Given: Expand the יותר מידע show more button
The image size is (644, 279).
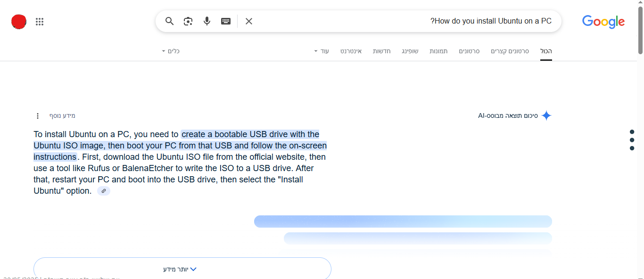Looking at the screenshot, I should 182,269.
